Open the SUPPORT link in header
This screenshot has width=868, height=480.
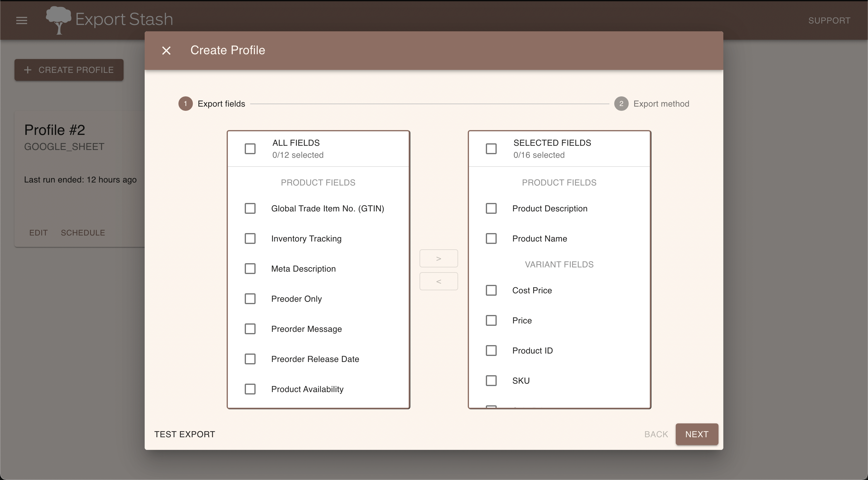tap(829, 20)
